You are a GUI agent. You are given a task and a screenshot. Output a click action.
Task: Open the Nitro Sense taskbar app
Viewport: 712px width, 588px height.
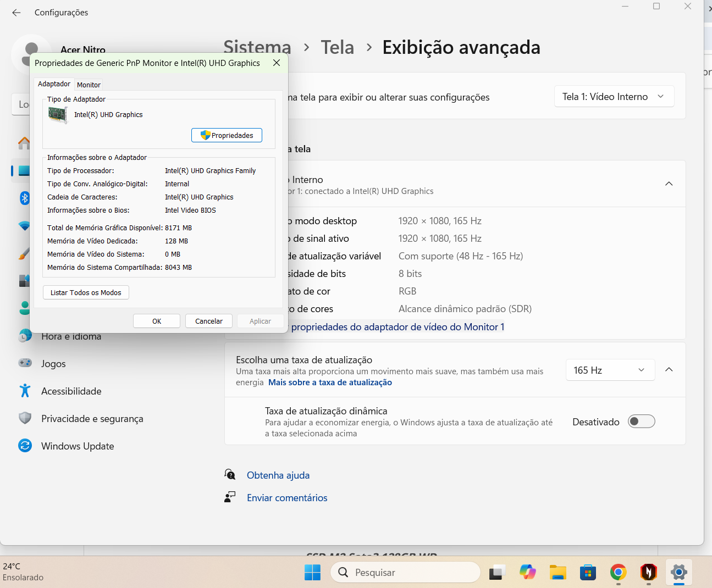tap(649, 573)
